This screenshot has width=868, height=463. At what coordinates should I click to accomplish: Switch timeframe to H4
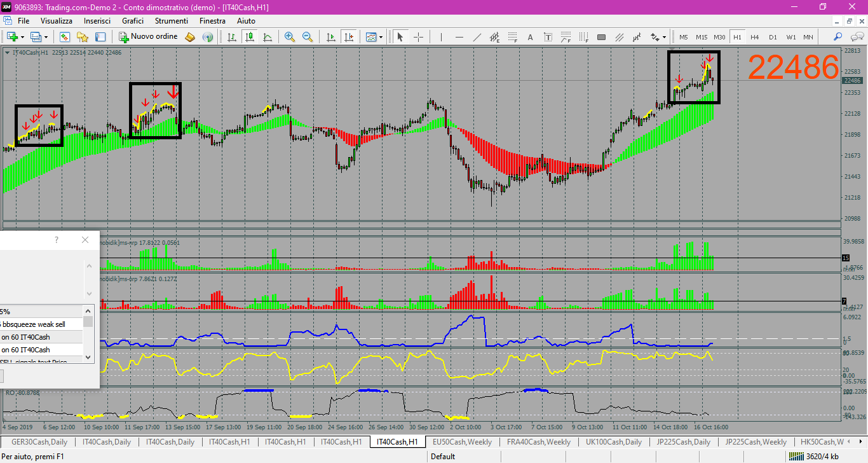tap(755, 37)
